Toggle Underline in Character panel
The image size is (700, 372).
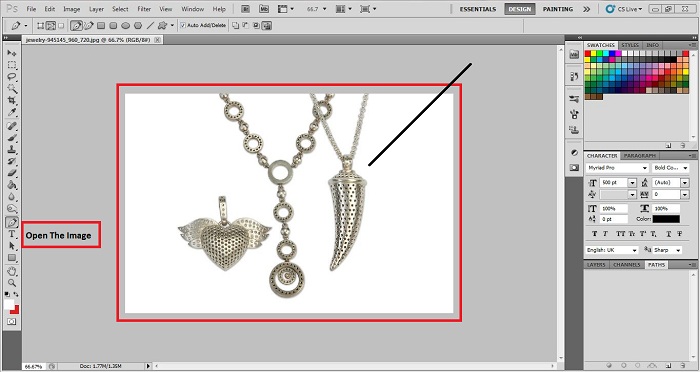[668, 234]
